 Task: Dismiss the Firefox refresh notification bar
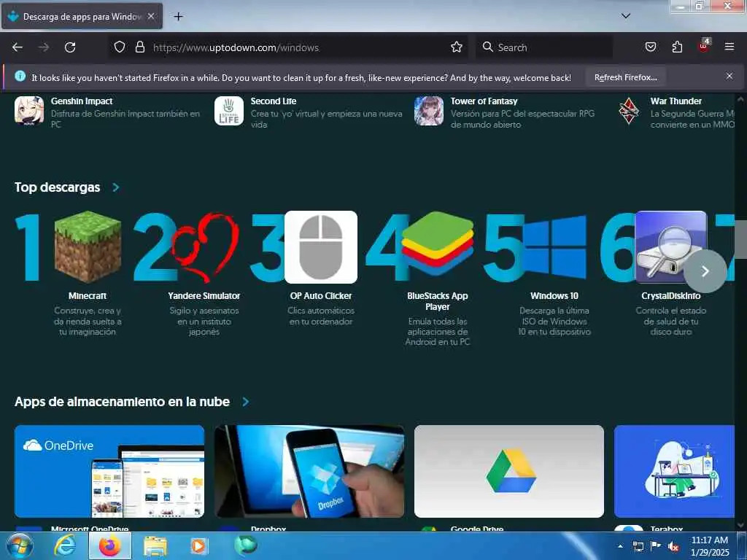(729, 76)
